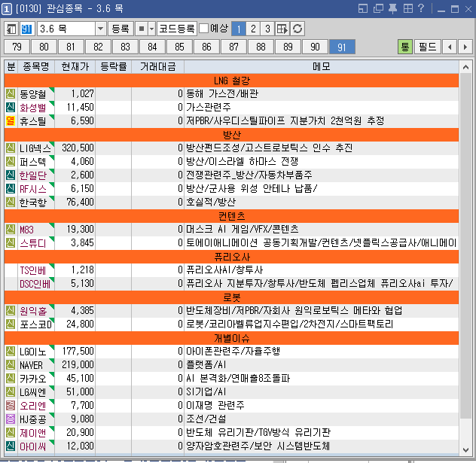Image resolution: width=476 pixels, height=463 pixels.
Task: Click the 현재가 column header
Action: [x=75, y=66]
